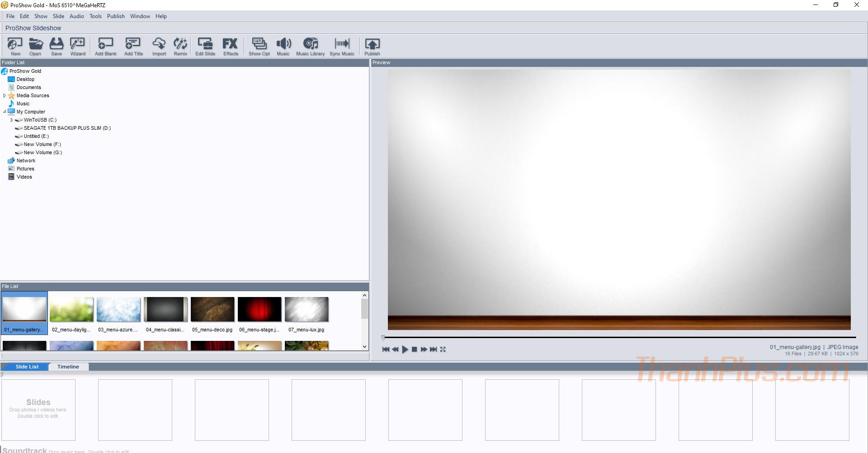The image size is (868, 453).
Task: Select the 06_menu-stage thumbnail
Action: pos(259,310)
